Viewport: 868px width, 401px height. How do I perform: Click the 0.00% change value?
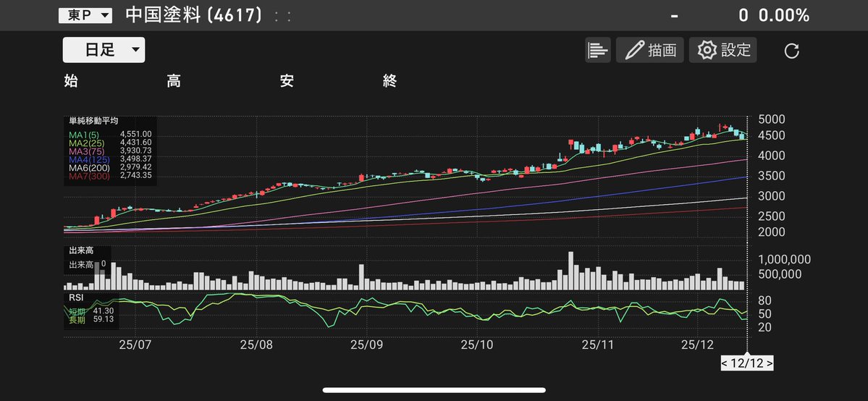point(783,15)
